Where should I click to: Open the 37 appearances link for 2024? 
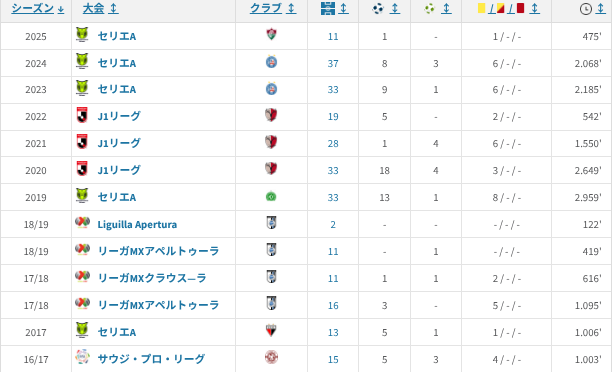(333, 63)
